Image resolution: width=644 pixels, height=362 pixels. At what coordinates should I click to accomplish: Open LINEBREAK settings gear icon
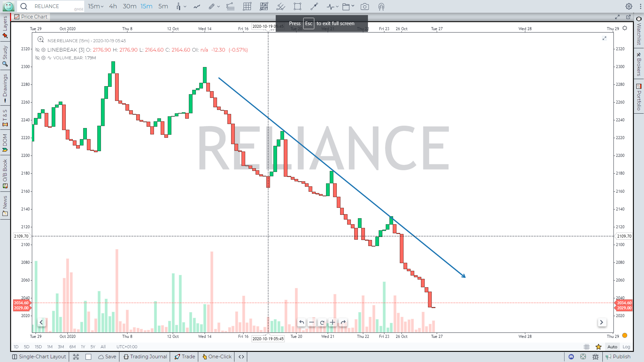coord(43,50)
